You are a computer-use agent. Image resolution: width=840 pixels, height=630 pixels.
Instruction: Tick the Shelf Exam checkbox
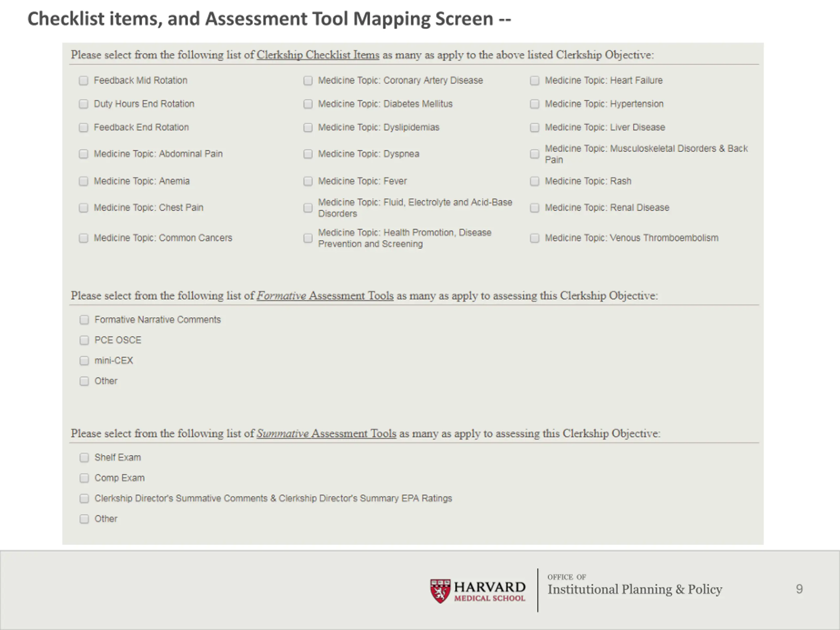(84, 458)
